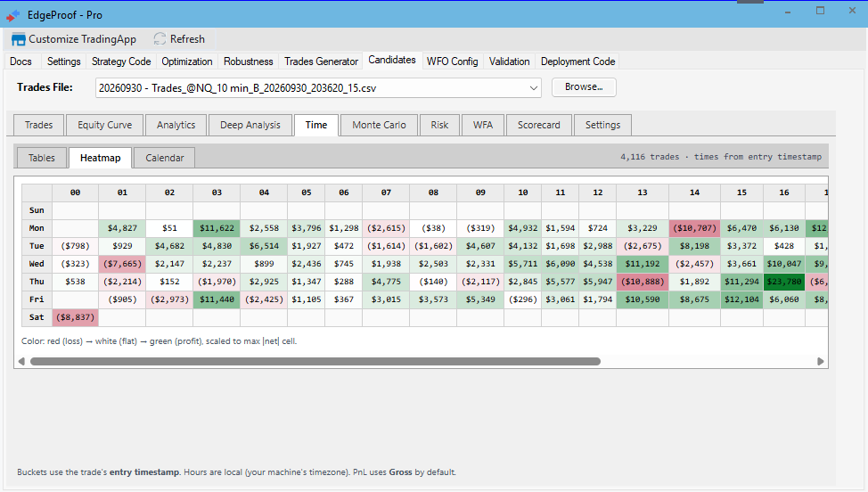Viewport: 868px width, 492px height.
Task: Open the Monte Carlo sub-tab
Action: pyautogui.click(x=380, y=125)
